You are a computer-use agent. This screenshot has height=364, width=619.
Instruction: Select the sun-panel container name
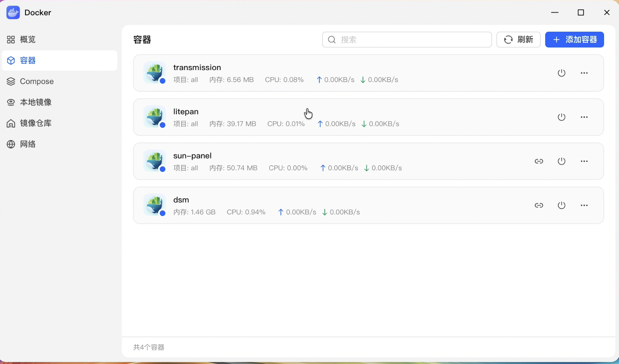click(x=192, y=156)
